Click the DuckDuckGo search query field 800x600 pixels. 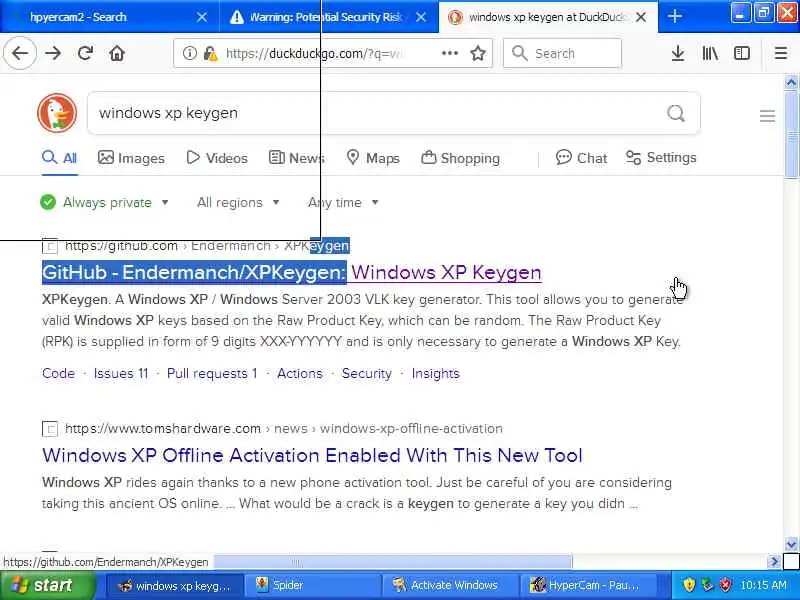(378, 113)
